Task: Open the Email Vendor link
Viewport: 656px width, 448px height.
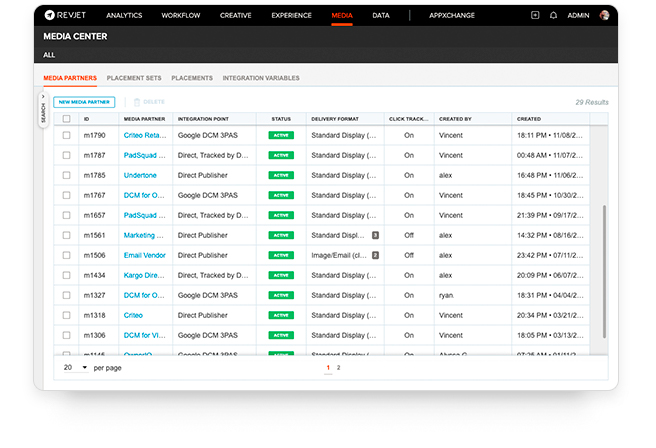Action: [145, 255]
